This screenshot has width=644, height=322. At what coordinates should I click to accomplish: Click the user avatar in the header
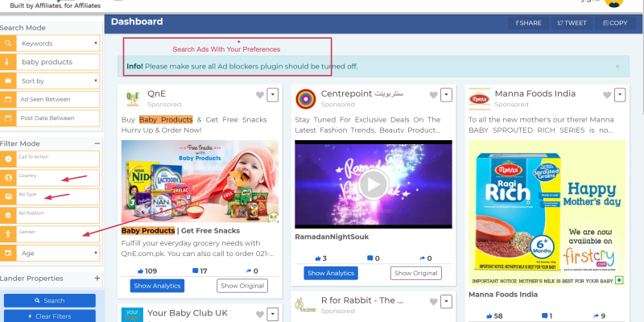[614, 2]
